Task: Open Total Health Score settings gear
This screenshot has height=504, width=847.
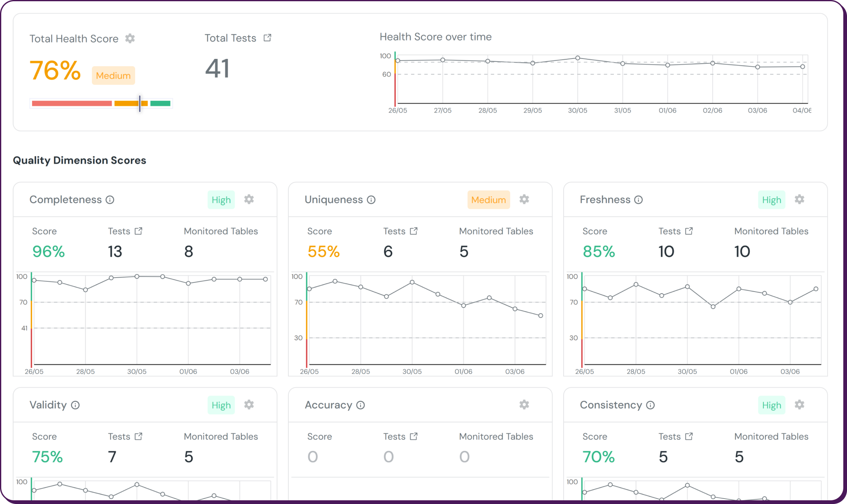Action: (x=130, y=38)
